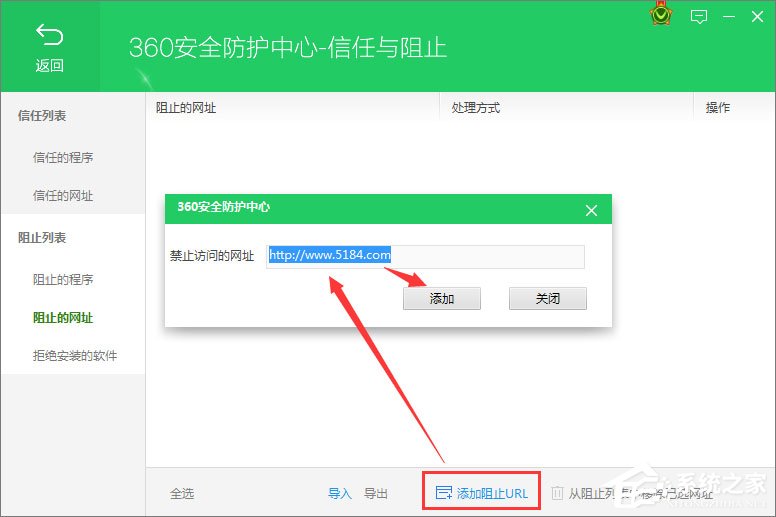This screenshot has width=776, height=517.
Task: Open the medal badge icon in title bar
Action: pos(662,17)
